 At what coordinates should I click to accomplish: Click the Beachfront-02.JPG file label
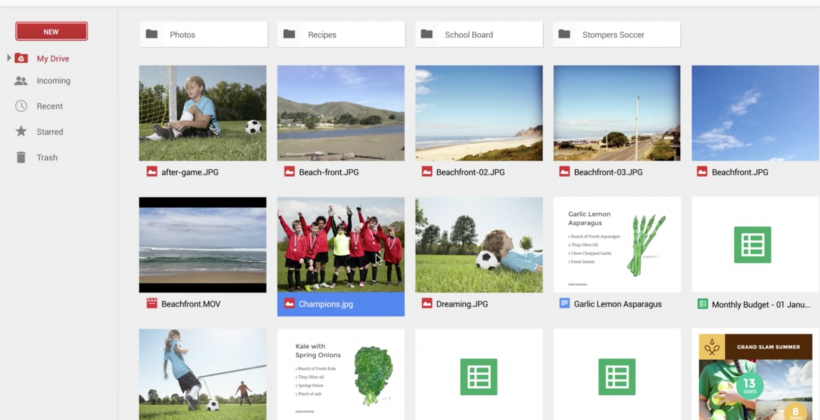(470, 172)
